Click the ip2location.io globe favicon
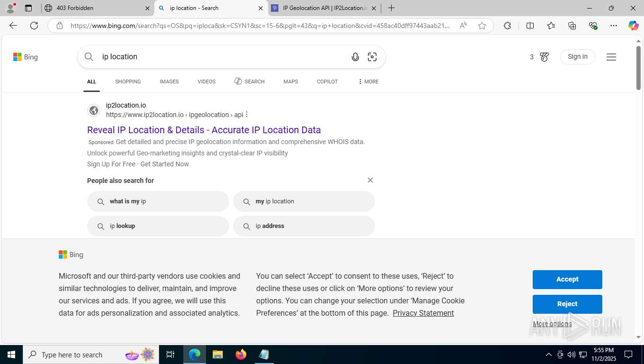 coord(94,110)
